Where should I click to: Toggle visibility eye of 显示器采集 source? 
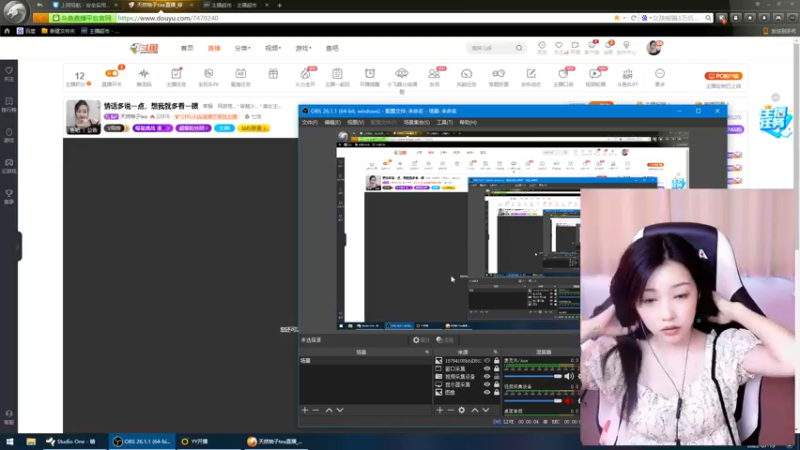487,385
